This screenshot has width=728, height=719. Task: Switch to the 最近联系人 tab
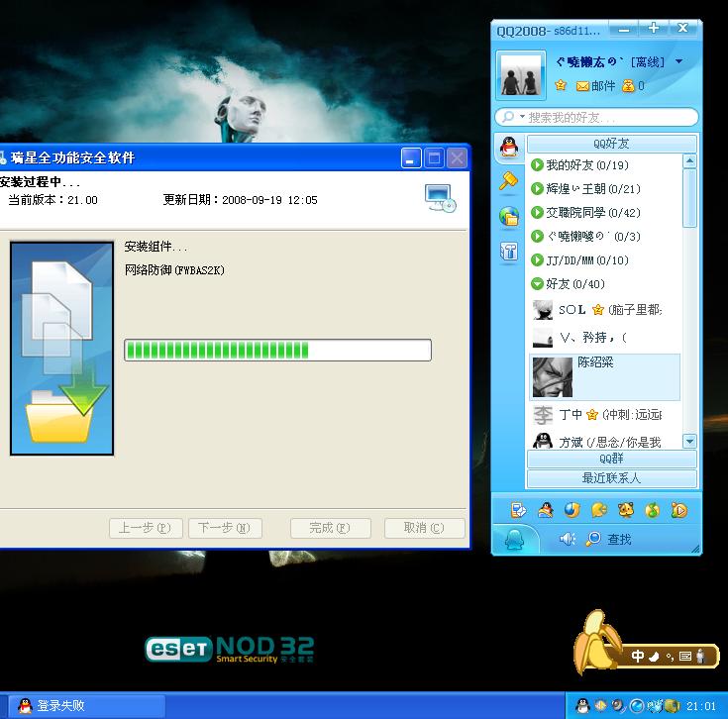coord(611,478)
